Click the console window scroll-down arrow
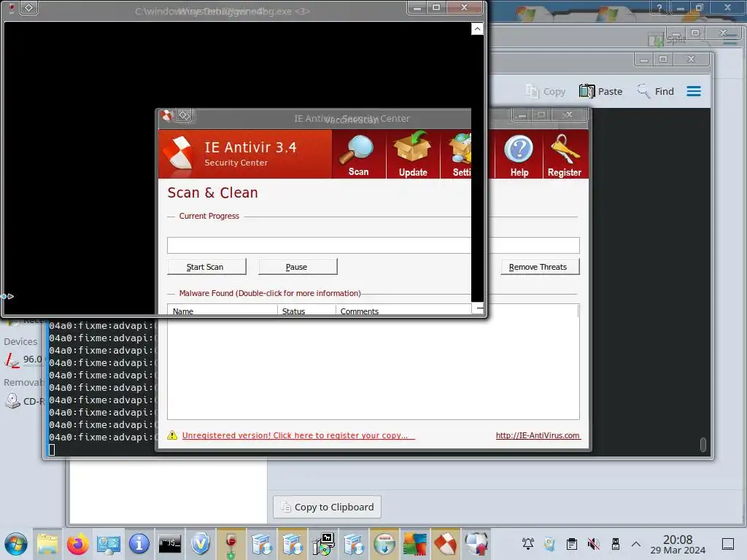Image resolution: width=747 pixels, height=560 pixels. [477, 308]
